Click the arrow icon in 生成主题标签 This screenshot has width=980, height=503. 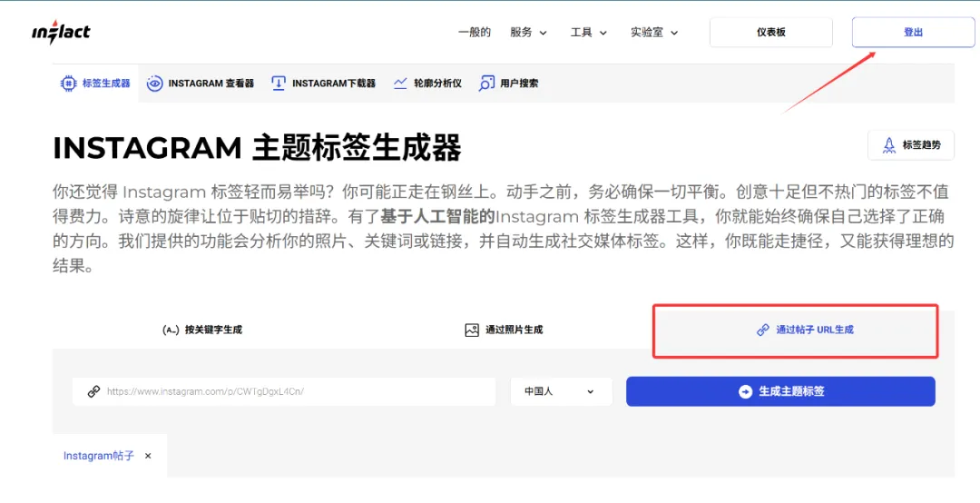point(745,391)
